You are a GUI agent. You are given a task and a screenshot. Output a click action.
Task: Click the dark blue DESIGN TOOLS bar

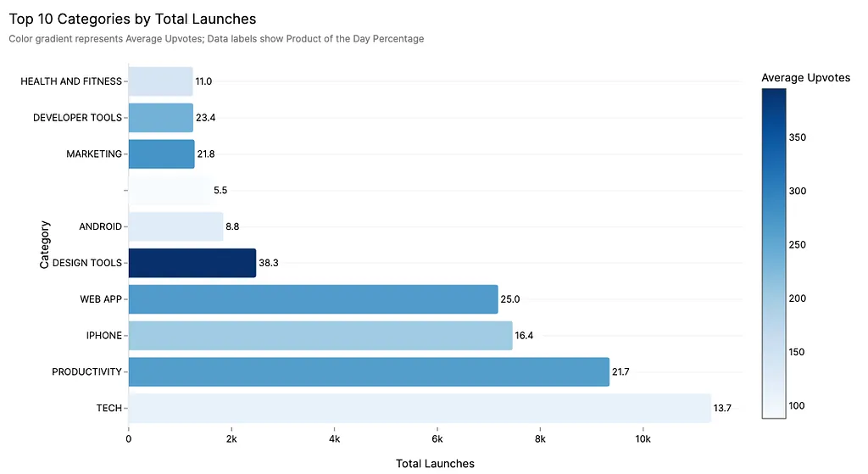192,263
